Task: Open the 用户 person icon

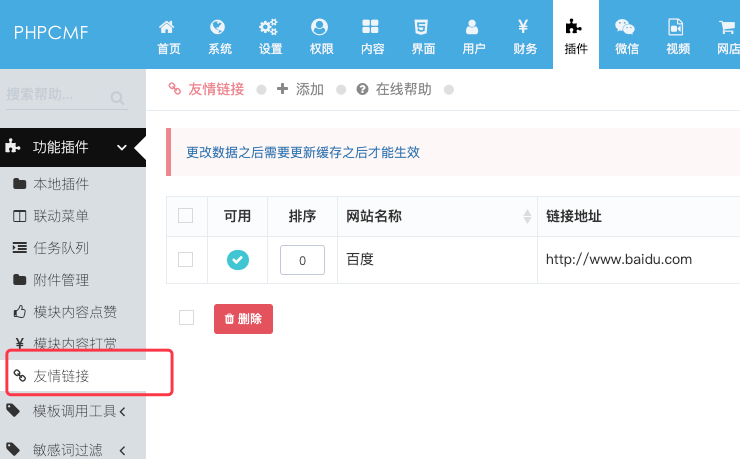Action: 472,27
